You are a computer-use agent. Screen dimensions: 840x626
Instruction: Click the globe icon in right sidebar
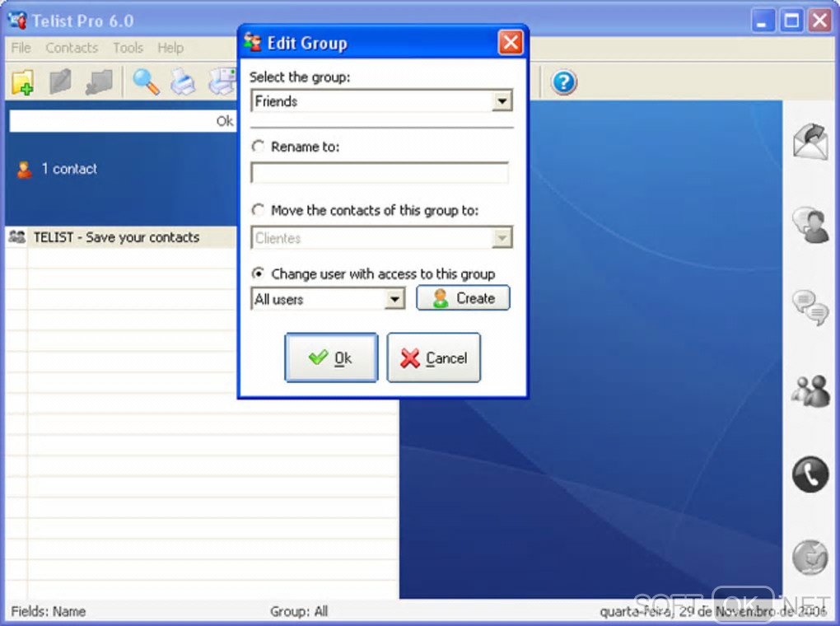click(x=810, y=557)
